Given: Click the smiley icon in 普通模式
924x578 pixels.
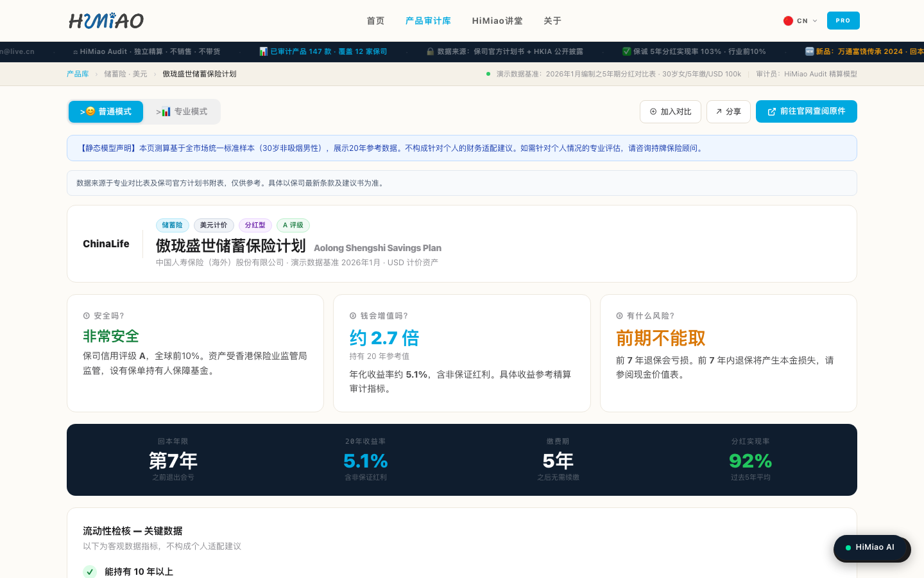Looking at the screenshot, I should 90,111.
